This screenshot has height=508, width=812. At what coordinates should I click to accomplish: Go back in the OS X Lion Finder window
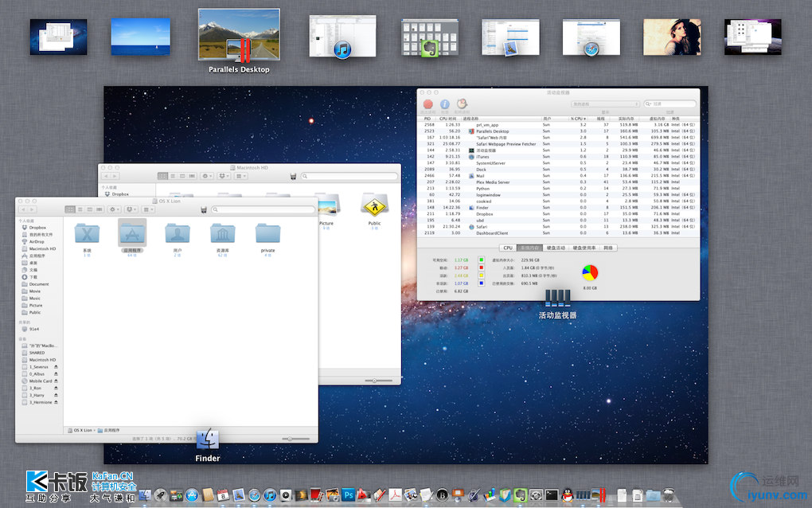pyautogui.click(x=23, y=209)
